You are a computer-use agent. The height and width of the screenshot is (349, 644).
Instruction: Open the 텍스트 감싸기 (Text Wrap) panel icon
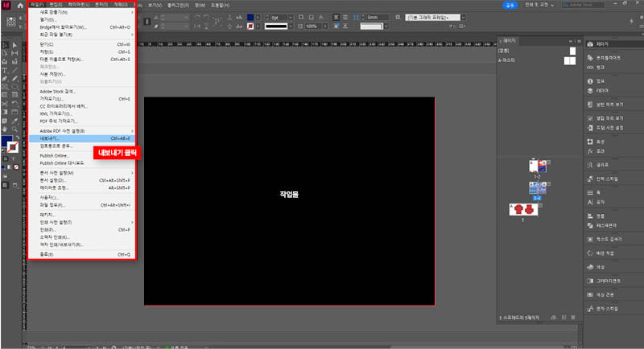click(590, 239)
